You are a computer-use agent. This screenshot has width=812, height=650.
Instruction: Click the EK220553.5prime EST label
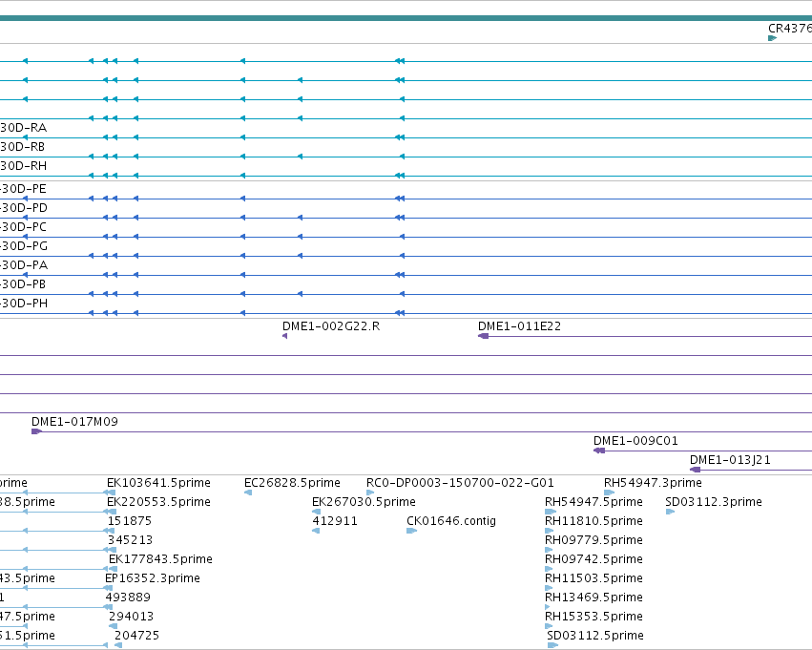158,502
